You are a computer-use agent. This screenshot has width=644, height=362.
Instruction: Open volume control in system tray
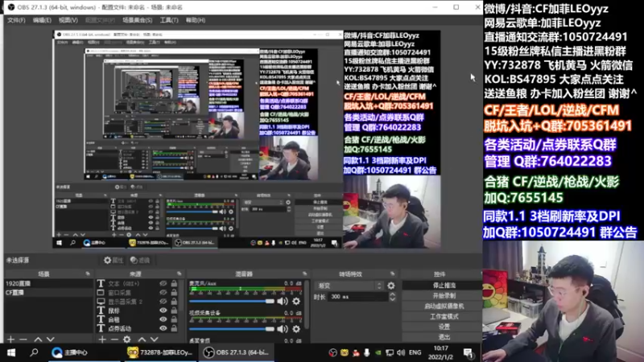pos(401,352)
